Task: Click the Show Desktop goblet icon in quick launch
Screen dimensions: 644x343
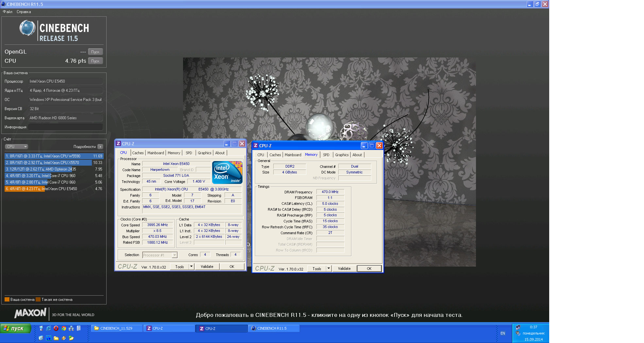Action: (41, 328)
